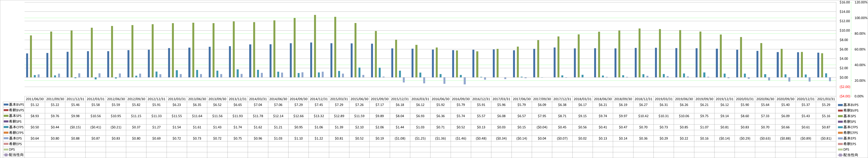Image resolution: width=868 pixels, height=158 pixels.
Task: Select the $5.12 基本BVPS cell
Action: pos(35,105)
